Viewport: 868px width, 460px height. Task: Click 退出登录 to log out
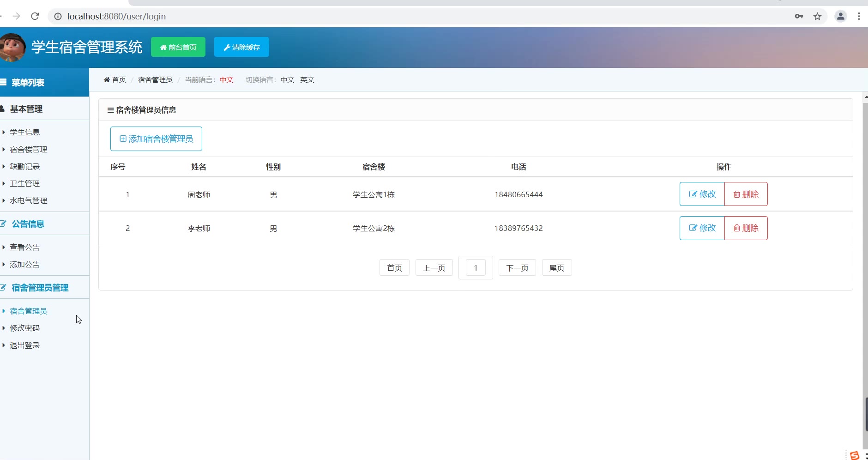tap(25, 345)
